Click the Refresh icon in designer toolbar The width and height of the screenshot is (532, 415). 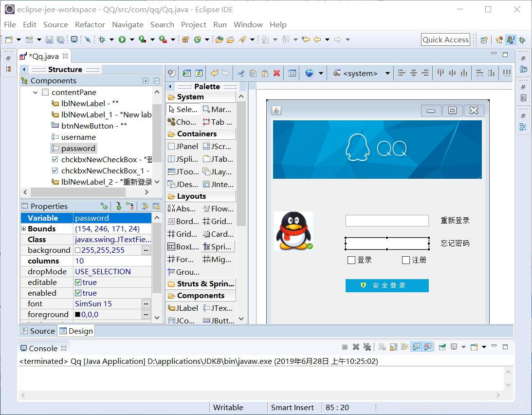coord(199,73)
